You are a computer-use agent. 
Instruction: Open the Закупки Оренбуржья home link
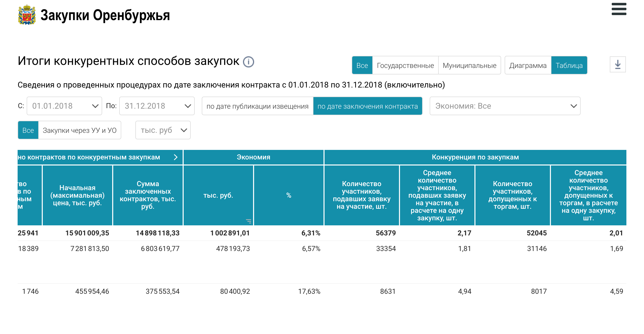[x=105, y=15]
